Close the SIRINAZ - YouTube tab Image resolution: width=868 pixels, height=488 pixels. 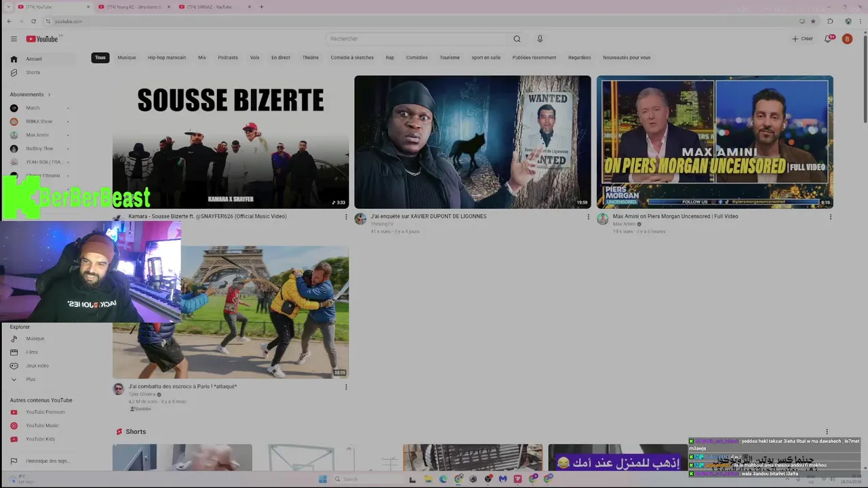[250, 7]
